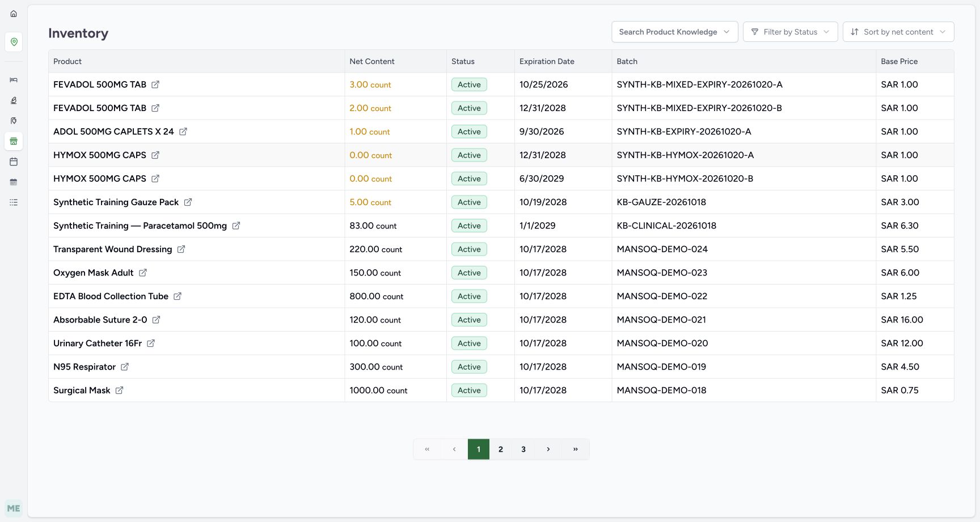Open external link for FEVADOL expiring 12/31/2028
This screenshot has width=980, height=522.
(155, 108)
